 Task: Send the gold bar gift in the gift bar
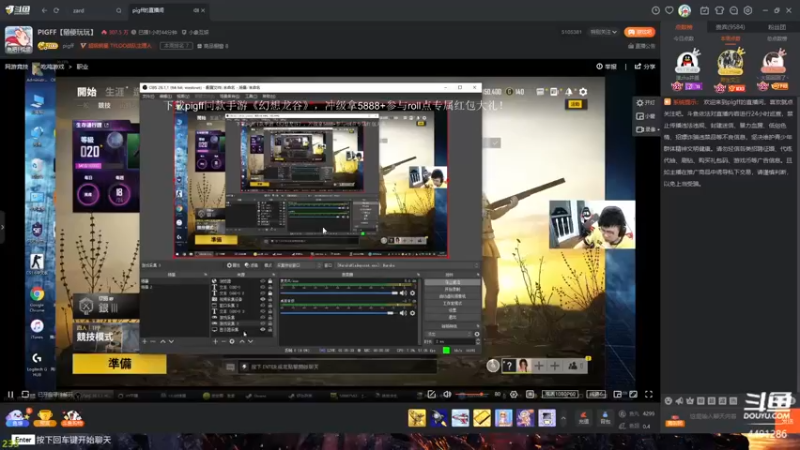482,418
